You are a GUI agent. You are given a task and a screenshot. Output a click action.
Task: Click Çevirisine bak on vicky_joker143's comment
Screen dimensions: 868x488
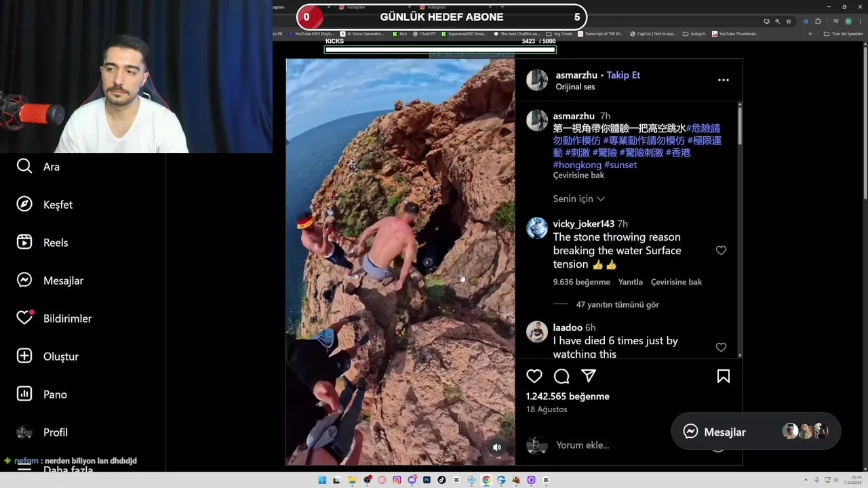click(676, 282)
